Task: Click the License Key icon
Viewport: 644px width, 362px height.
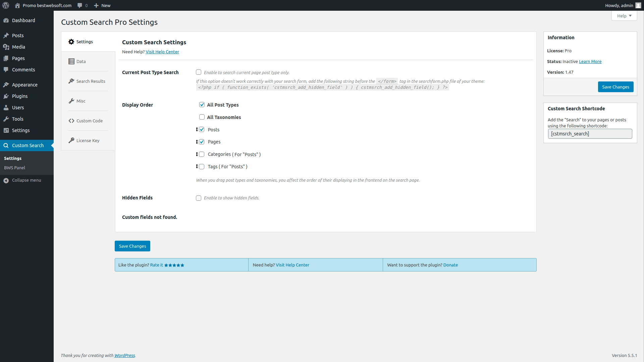Action: tap(71, 140)
